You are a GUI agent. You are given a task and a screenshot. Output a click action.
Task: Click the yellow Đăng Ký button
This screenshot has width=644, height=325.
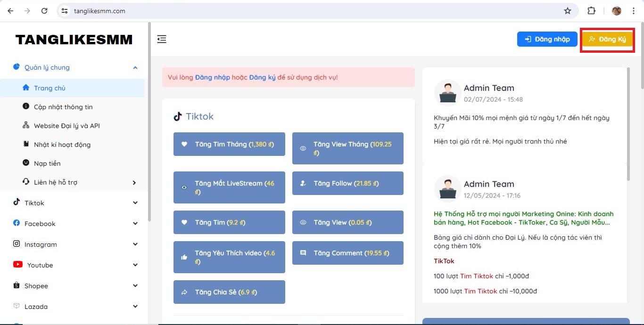(x=607, y=39)
